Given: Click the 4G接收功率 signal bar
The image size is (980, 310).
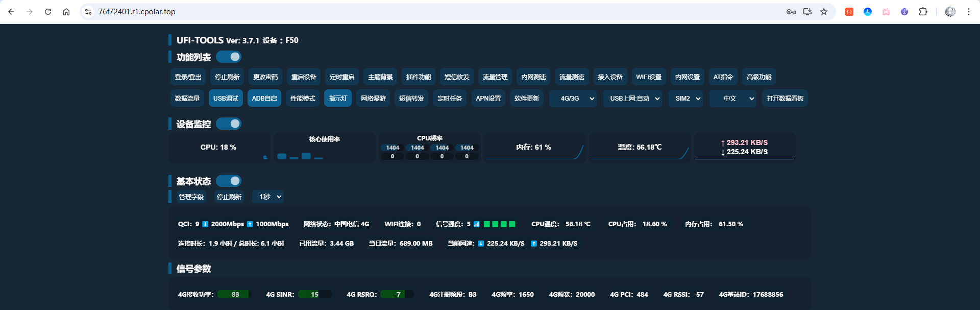Looking at the screenshot, I should 234,294.
